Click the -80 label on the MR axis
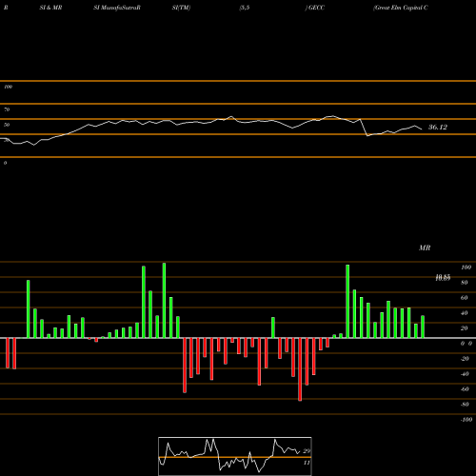This screenshot has width=476, height=476. point(465,405)
